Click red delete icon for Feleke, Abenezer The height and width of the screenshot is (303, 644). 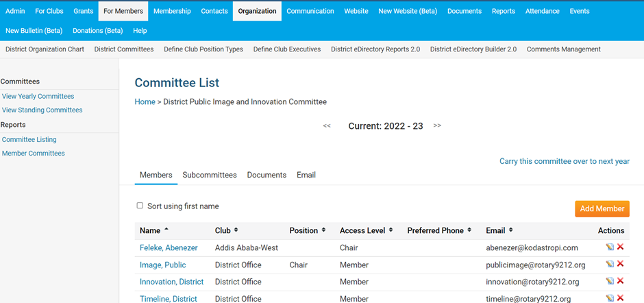click(x=620, y=247)
